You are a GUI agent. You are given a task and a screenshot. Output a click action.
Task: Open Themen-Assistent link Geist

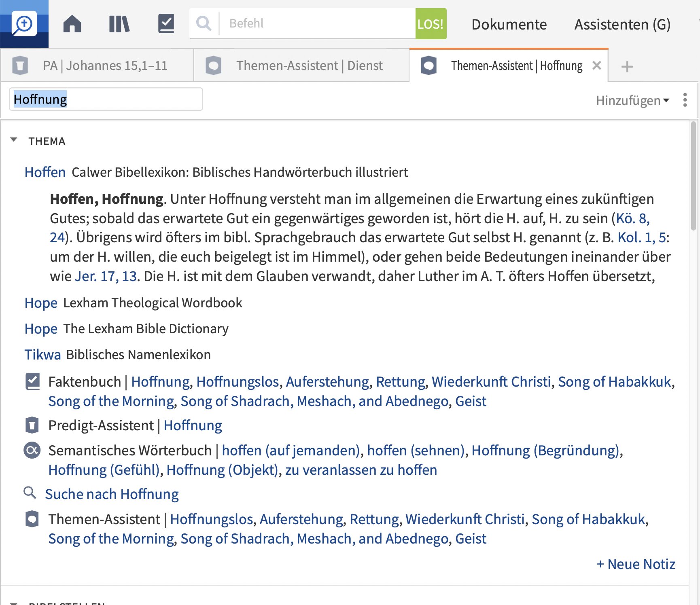coord(471,539)
